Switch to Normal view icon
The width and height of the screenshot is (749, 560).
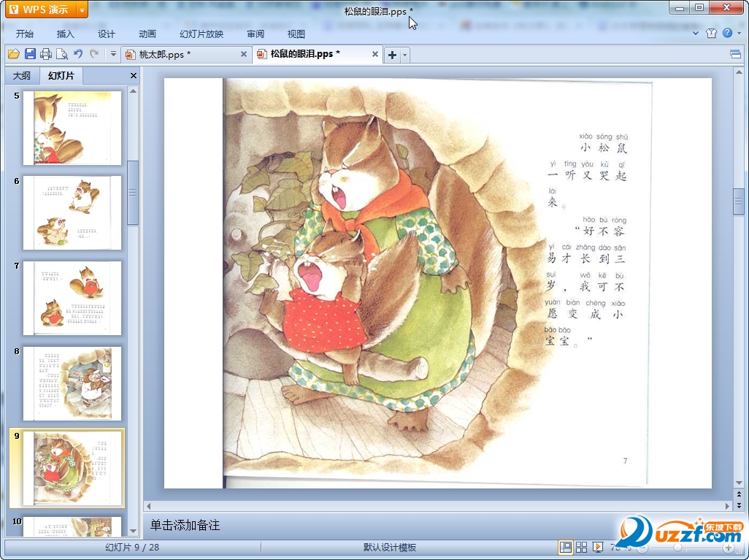566,547
